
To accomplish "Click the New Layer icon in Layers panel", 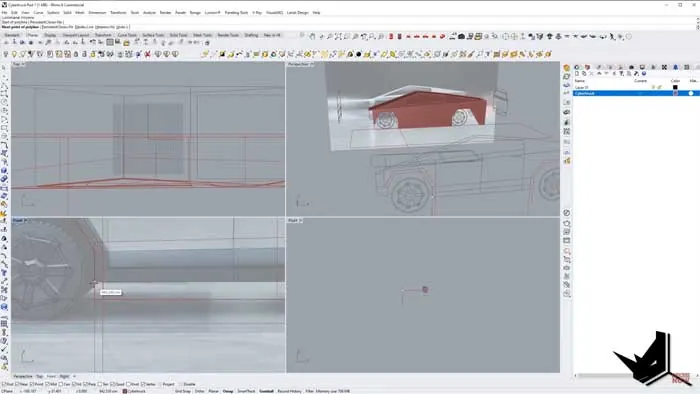I will (577, 74).
